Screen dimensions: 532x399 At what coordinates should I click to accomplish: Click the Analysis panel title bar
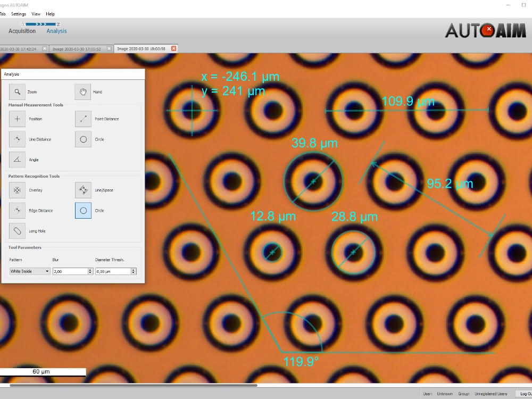73,74
